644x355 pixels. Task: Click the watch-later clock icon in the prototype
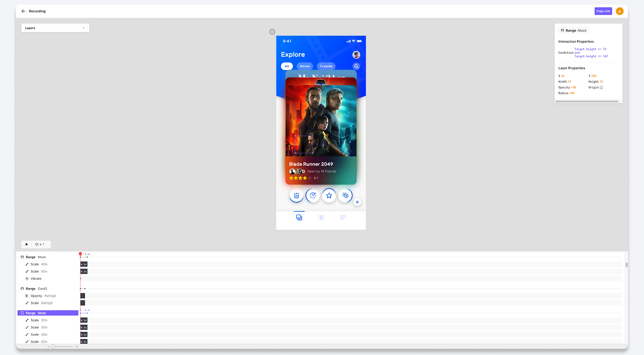[x=312, y=195]
